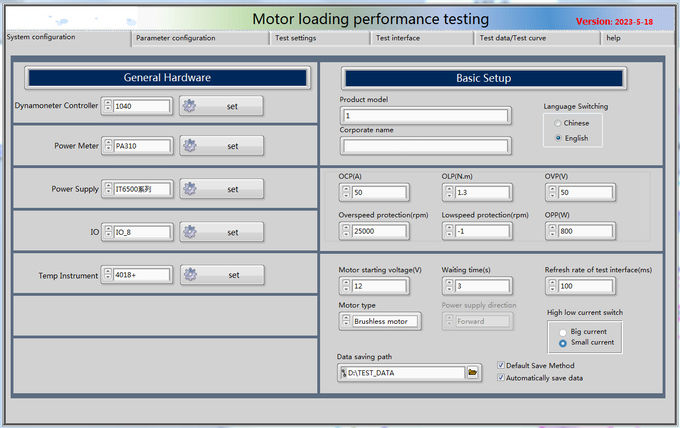Click the gear set button for Dynamometer Controller
This screenshot has height=428, width=680.
221,105
